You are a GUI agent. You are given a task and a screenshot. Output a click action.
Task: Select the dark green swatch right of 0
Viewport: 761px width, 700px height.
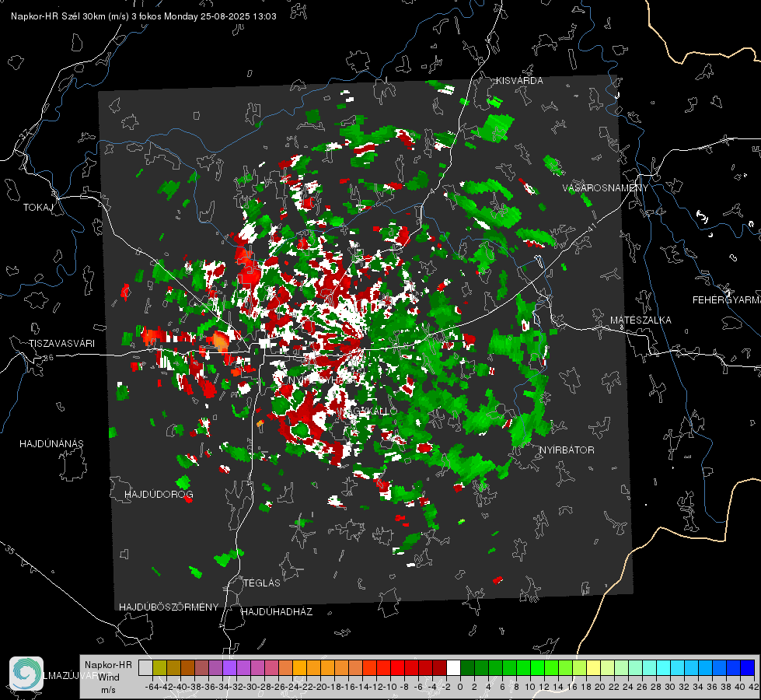click(467, 667)
